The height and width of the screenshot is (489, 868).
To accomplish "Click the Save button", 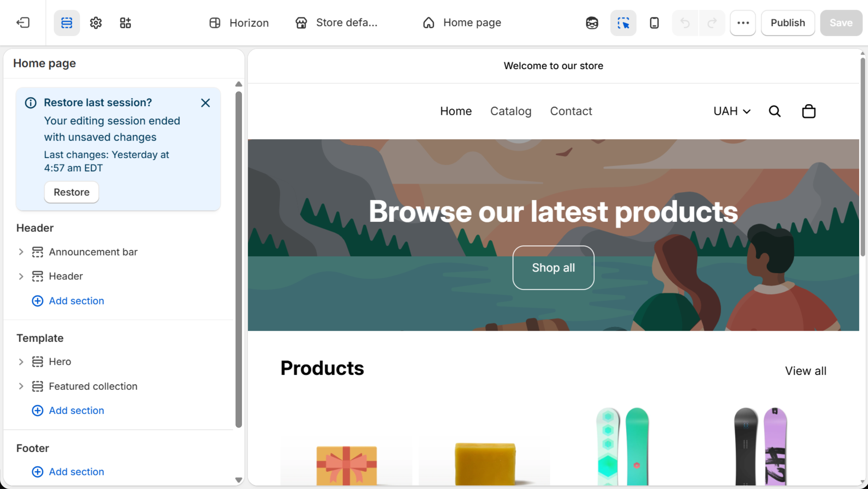I will [841, 23].
